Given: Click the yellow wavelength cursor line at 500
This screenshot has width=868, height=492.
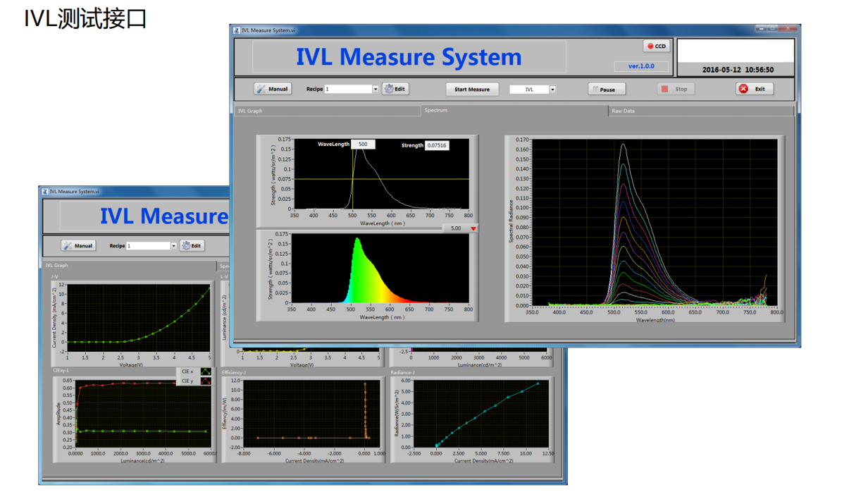Looking at the screenshot, I should click(353, 190).
